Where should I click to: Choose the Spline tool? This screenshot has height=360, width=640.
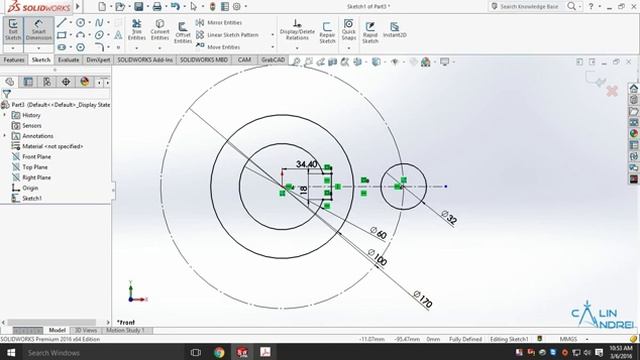99,22
